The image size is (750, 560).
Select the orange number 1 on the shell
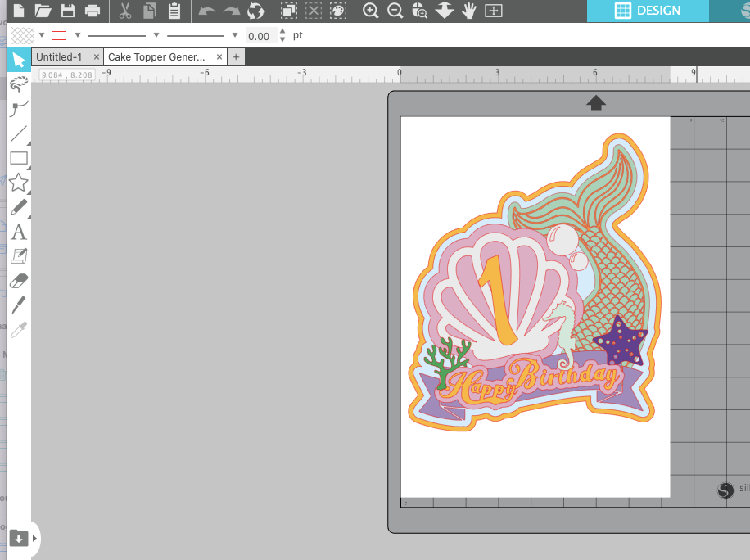click(499, 300)
